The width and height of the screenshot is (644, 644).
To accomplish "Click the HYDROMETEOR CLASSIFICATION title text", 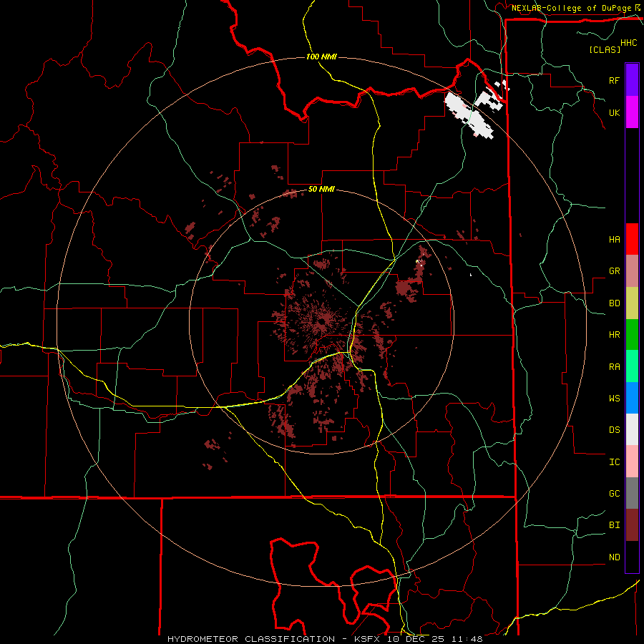I will point(251,639).
